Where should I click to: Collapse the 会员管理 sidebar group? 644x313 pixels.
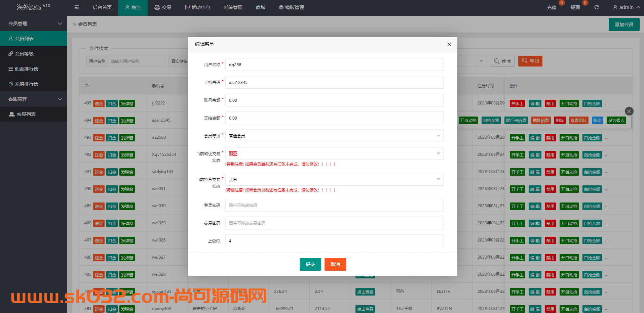tap(34, 24)
